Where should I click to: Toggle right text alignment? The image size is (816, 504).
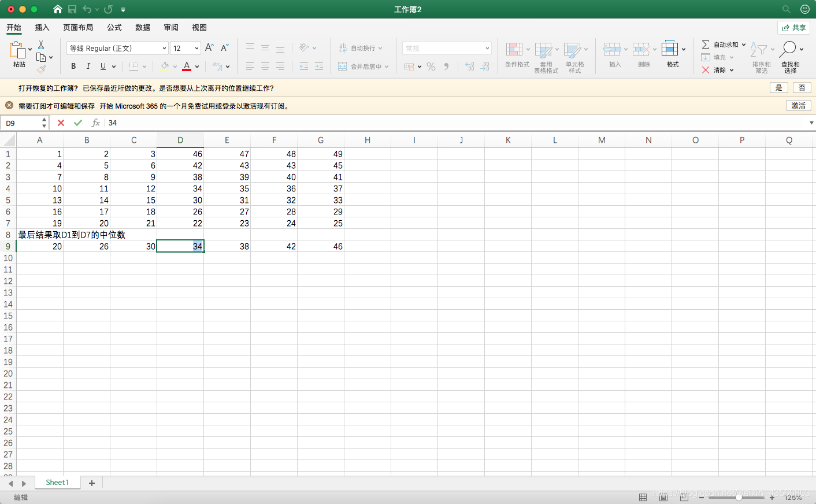click(x=280, y=66)
